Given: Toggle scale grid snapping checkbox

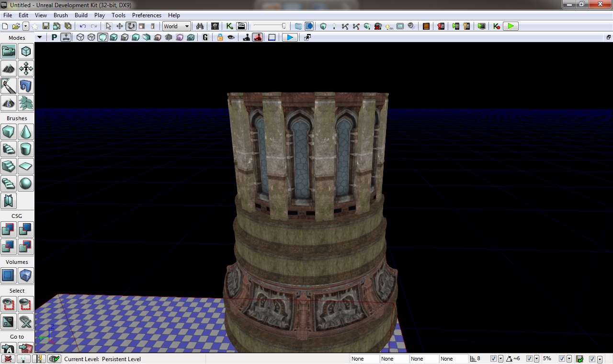Looking at the screenshot, I should [562, 359].
